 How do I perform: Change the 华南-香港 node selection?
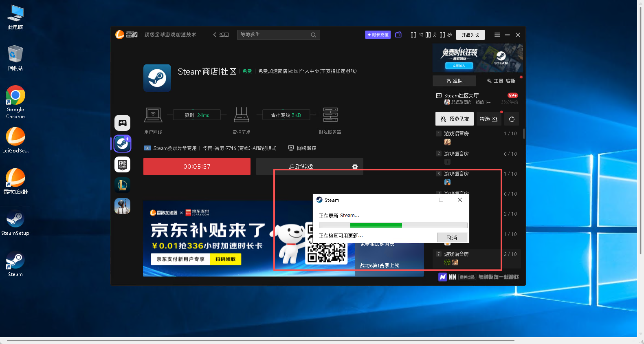pos(240,148)
